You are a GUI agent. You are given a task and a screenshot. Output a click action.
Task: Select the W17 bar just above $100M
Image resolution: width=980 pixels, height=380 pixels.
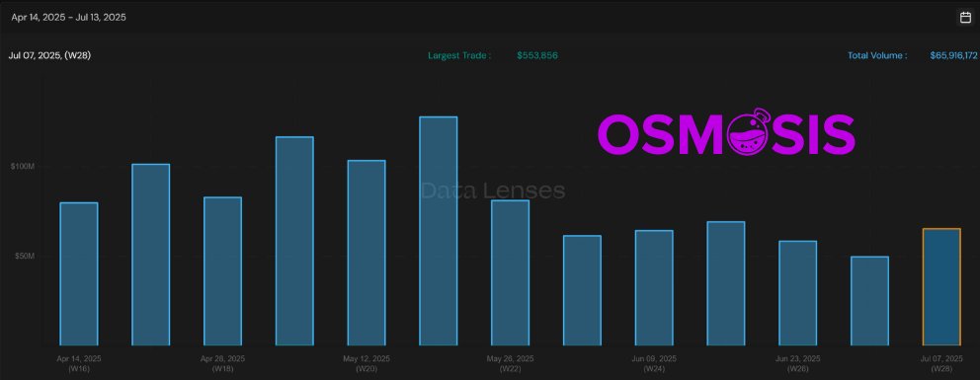(150, 255)
